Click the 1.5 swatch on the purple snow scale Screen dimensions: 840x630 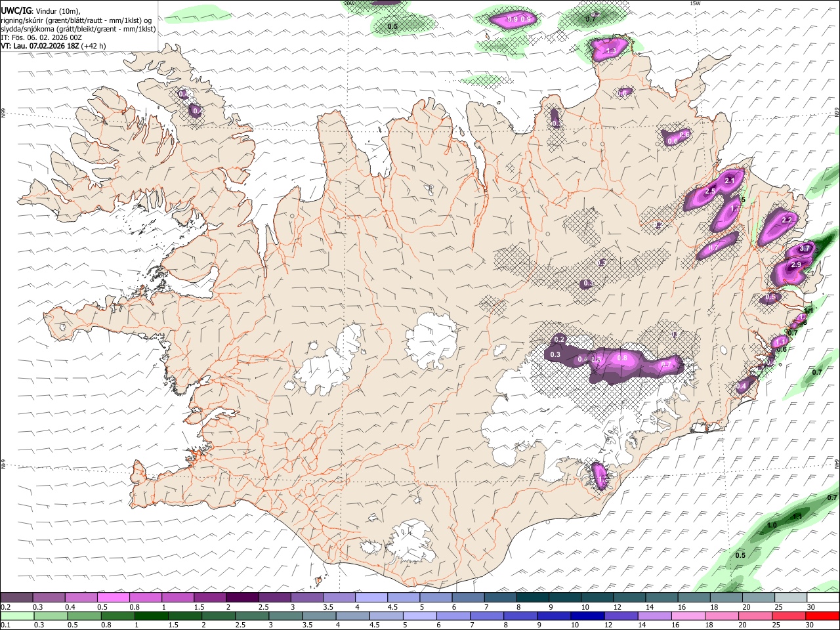pyautogui.click(x=210, y=597)
